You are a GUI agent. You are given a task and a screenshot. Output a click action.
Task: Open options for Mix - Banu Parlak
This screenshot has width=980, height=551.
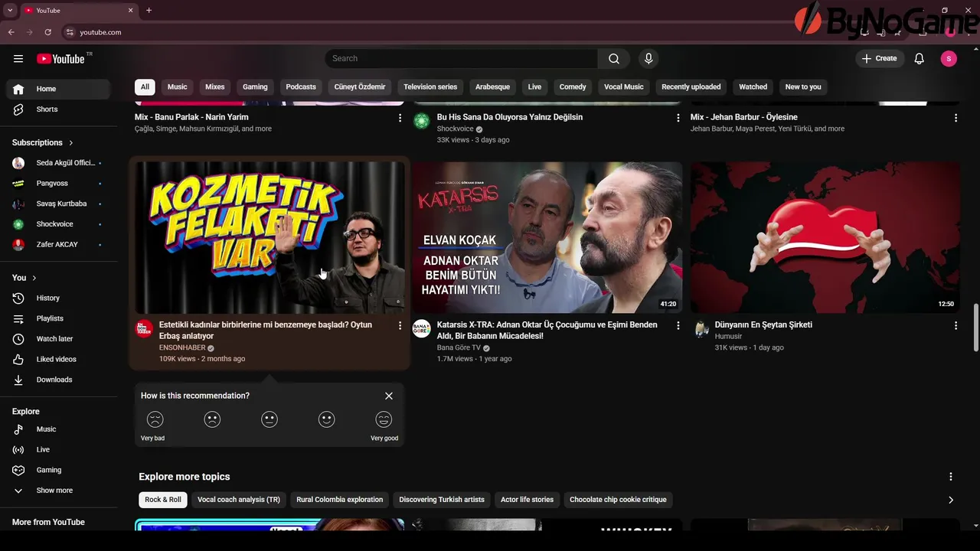tap(400, 118)
